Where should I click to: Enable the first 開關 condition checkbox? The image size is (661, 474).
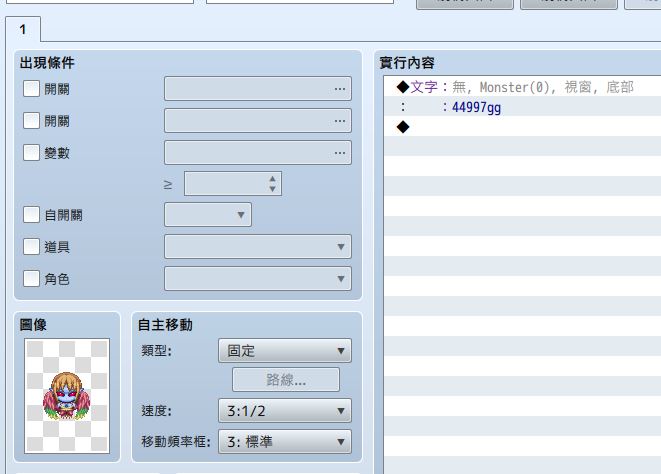coord(31,89)
